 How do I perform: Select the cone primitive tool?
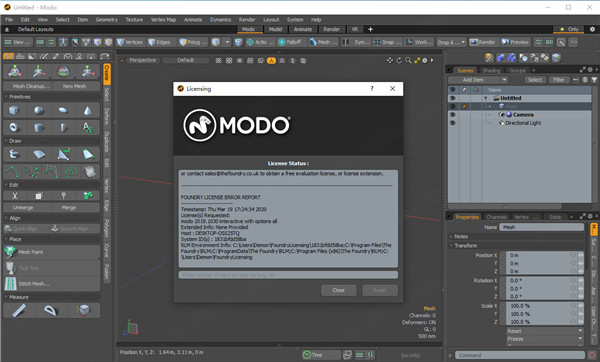(x=88, y=111)
